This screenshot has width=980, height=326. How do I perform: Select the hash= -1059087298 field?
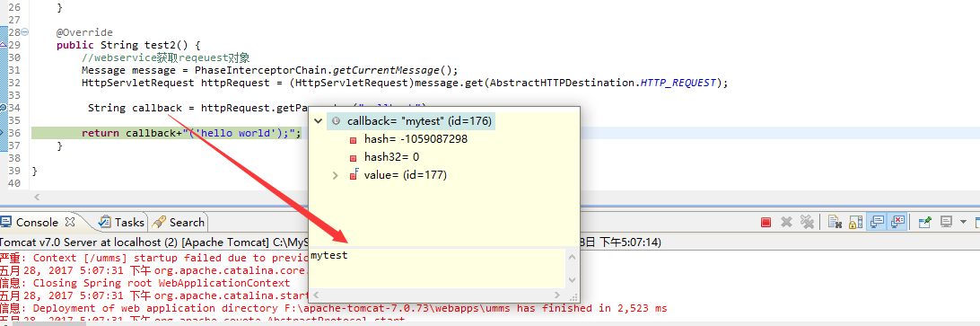click(x=416, y=139)
